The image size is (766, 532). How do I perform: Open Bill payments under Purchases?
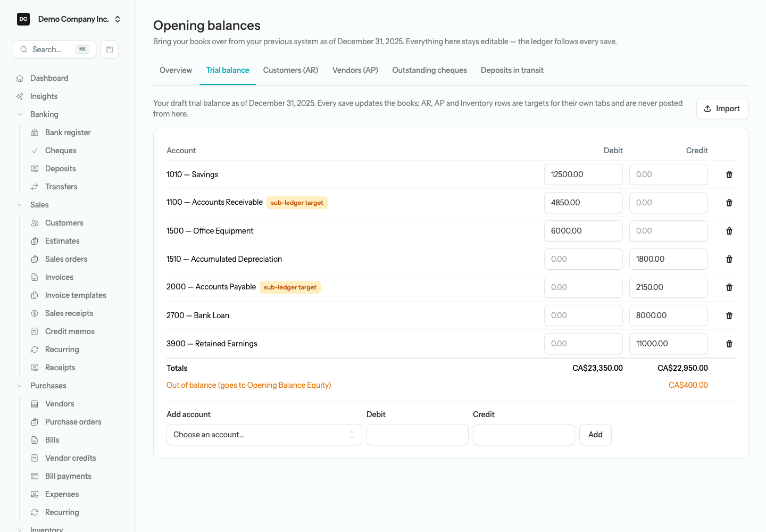(x=68, y=476)
